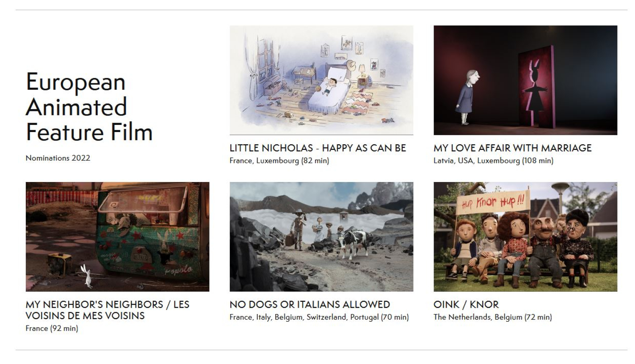Open the MY LOVE AFFAIR WITH MARRIAGE title link

coord(513,148)
